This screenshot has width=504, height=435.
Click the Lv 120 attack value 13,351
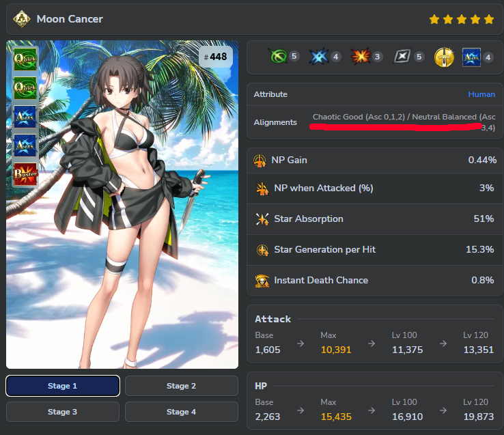pyautogui.click(x=479, y=350)
